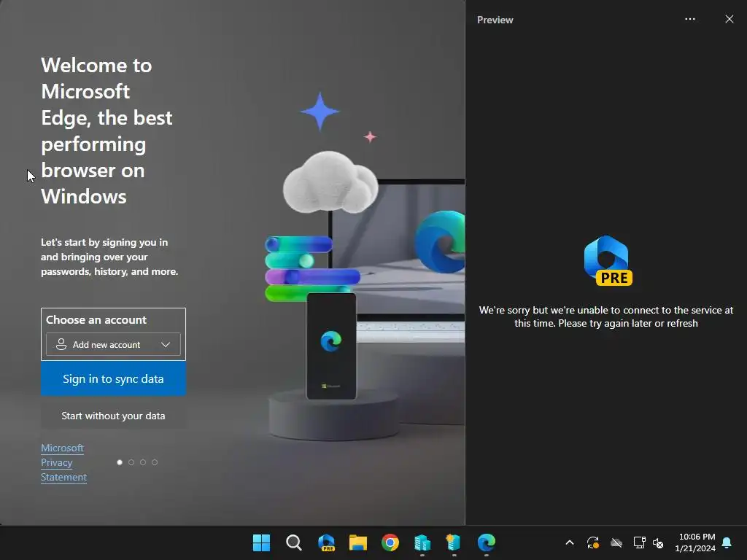The width and height of the screenshot is (747, 560).
Task: Show hidden system tray icons
Action: (569, 542)
